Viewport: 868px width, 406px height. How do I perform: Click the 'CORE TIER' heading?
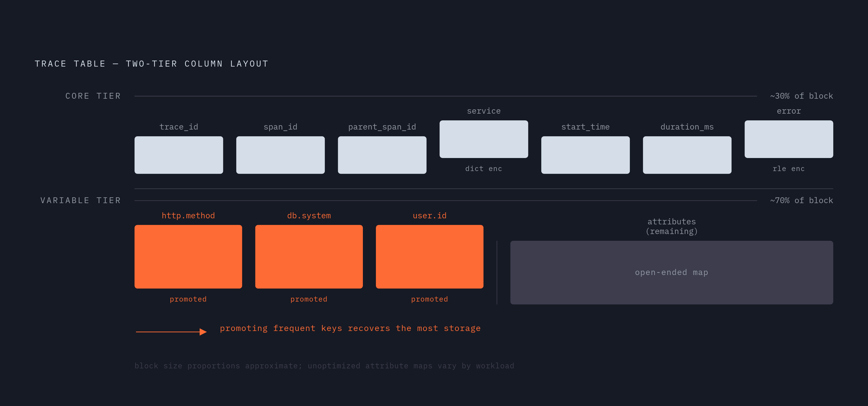coord(93,96)
